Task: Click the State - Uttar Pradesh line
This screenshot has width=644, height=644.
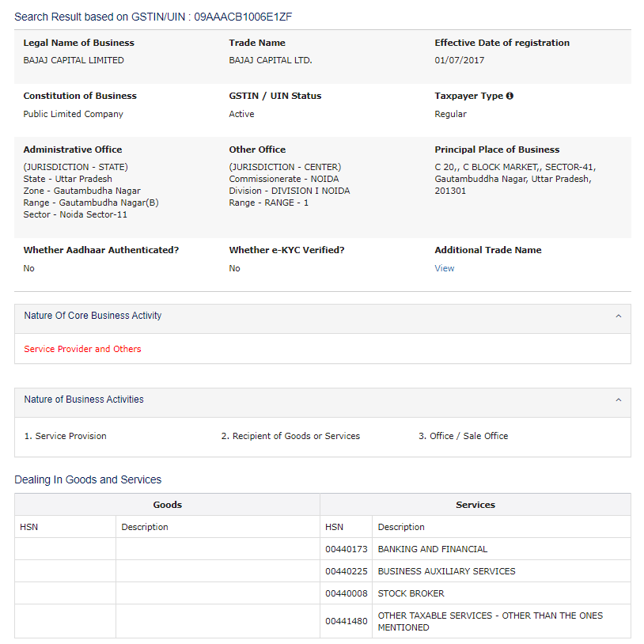Action: click(68, 179)
